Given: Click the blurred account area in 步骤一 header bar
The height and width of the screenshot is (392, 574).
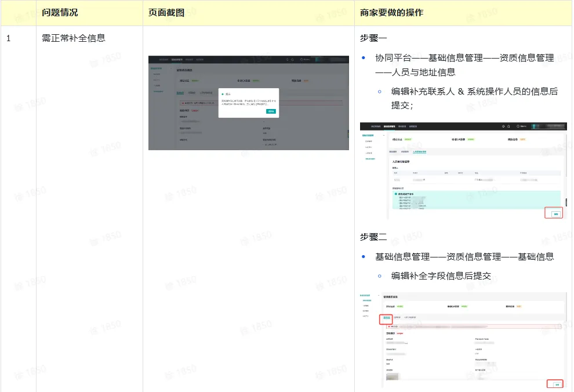Looking at the screenshot, I should tap(548, 126).
